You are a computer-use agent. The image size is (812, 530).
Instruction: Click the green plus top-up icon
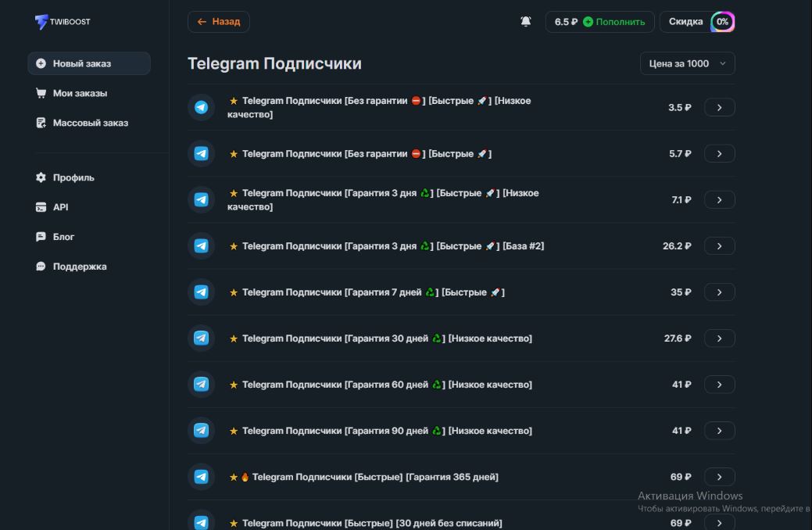point(588,22)
